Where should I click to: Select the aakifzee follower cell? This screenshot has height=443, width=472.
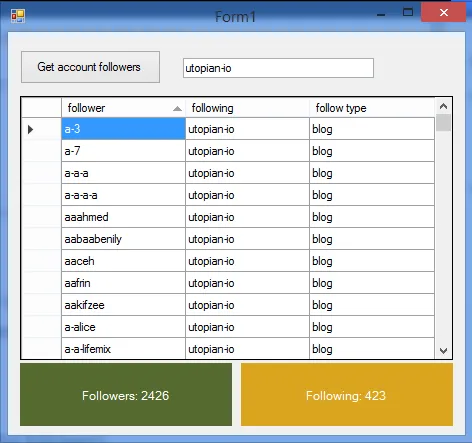coord(123,305)
